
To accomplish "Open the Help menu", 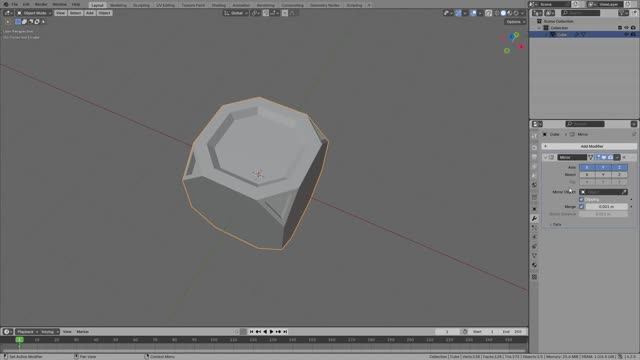I will (x=76, y=4).
